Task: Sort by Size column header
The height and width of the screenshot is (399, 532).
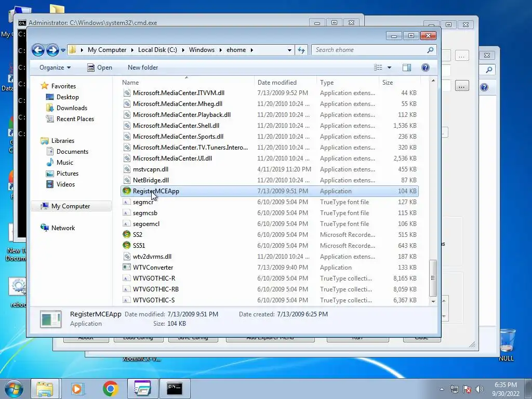Action: pyautogui.click(x=400, y=83)
